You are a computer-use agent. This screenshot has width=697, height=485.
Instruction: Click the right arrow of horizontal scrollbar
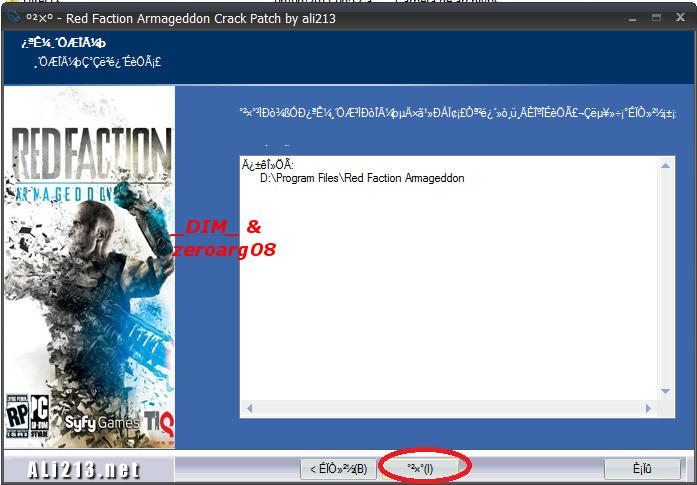648,408
